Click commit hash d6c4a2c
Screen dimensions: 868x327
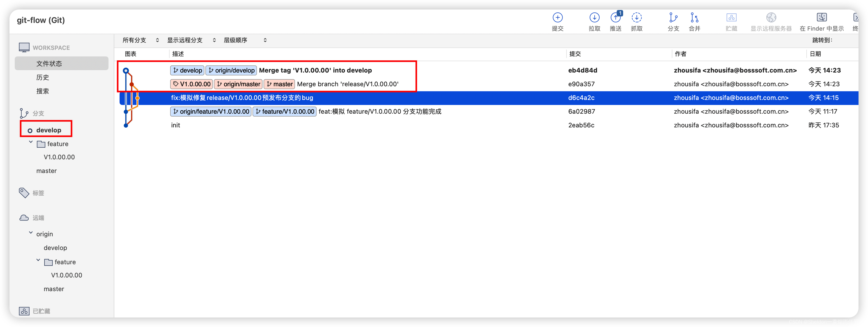pyautogui.click(x=581, y=98)
